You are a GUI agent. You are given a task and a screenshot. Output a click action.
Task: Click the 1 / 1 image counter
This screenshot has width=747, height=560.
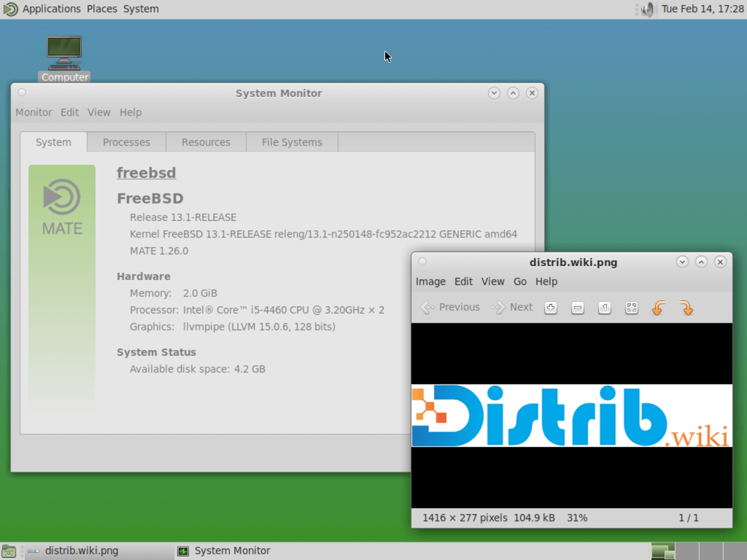[688, 518]
